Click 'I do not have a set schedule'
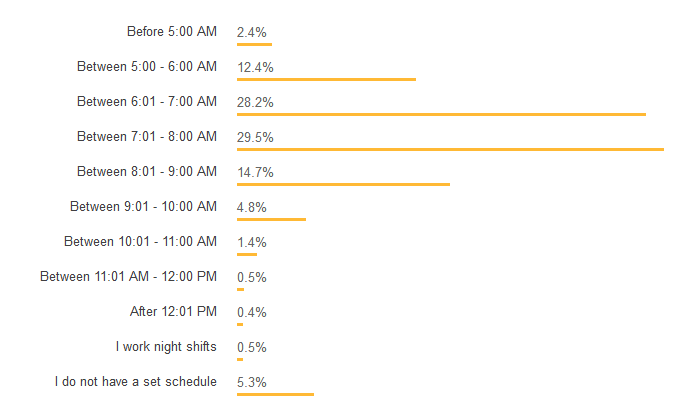Viewport: 684px width, 418px height. [136, 381]
